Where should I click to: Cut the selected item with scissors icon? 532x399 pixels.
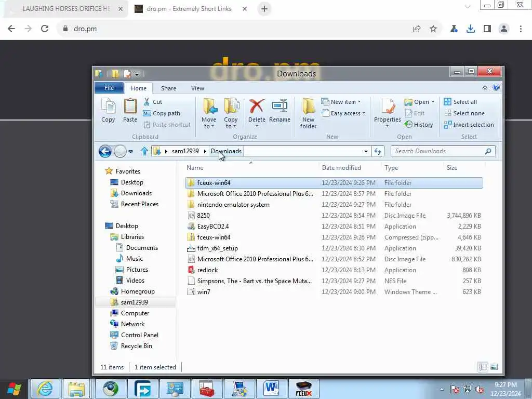(x=153, y=102)
